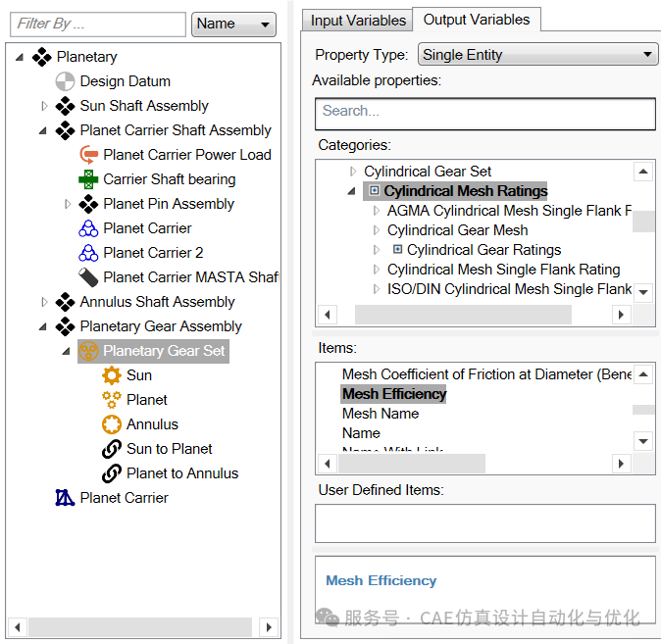Click the User Defined Items box
Image resolution: width=661 pixels, height=644 pixels.
click(485, 523)
